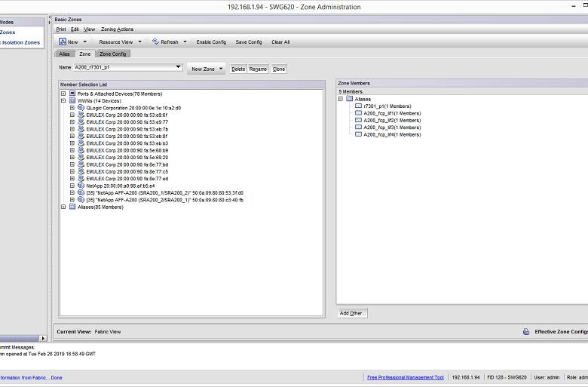Click the icon of EMULEX 20:00:00:90:fa:53:e9:6f

coord(81,115)
